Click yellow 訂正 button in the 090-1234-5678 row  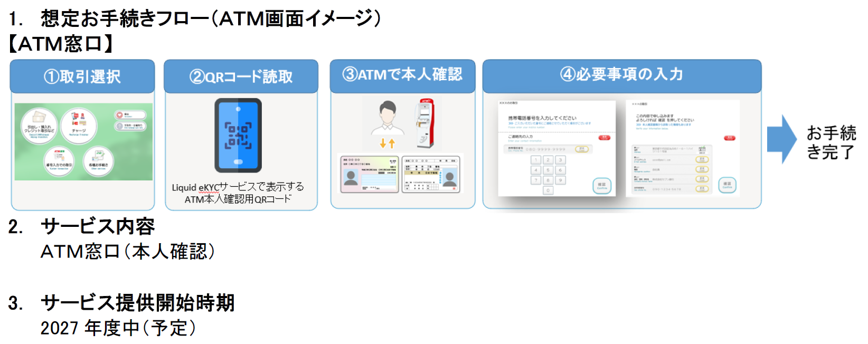coord(702,189)
